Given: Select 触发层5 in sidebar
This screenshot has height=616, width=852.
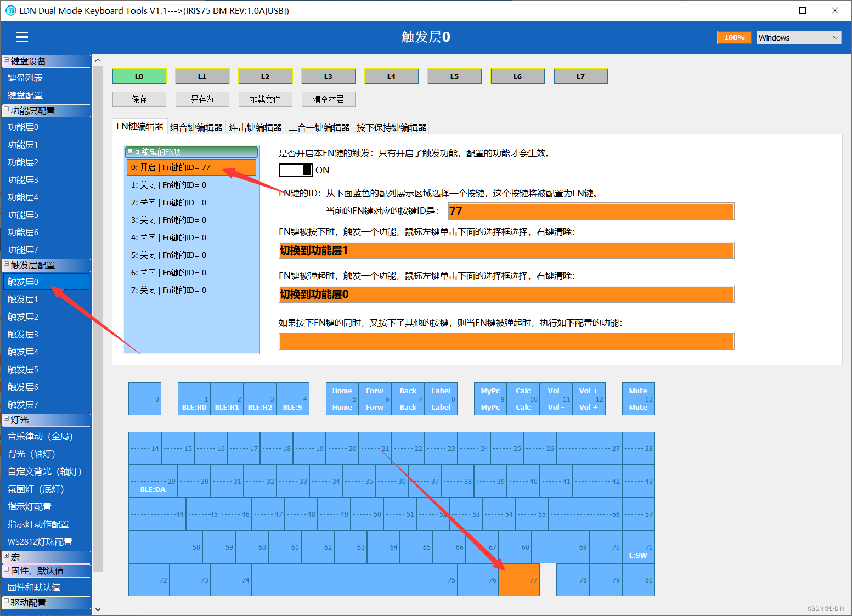Looking at the screenshot, I should click(x=46, y=370).
